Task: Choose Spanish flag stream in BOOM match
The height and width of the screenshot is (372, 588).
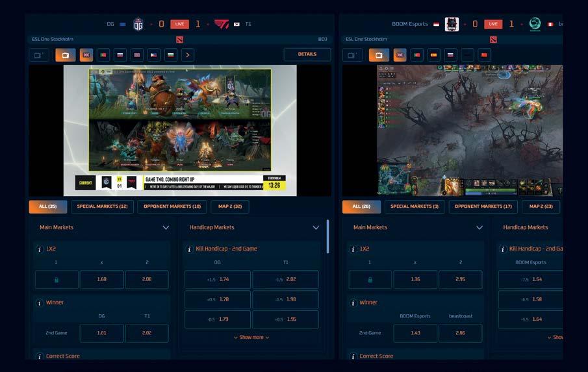Action: pyautogui.click(x=433, y=55)
